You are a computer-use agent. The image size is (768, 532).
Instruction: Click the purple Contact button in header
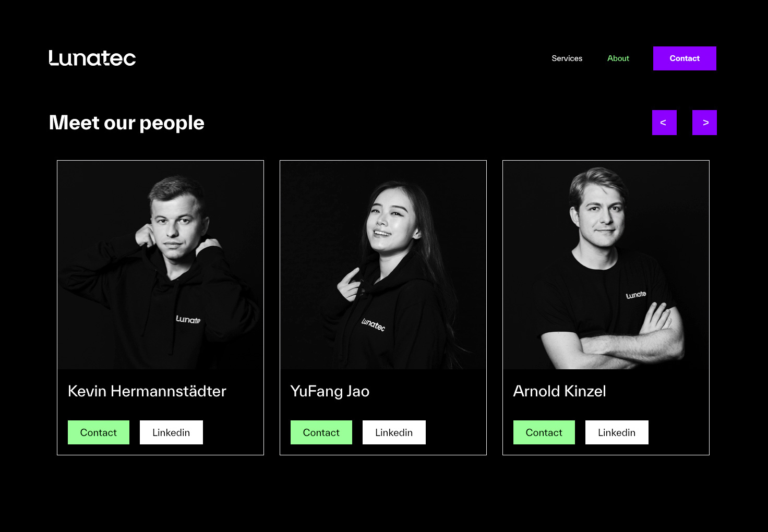click(685, 58)
